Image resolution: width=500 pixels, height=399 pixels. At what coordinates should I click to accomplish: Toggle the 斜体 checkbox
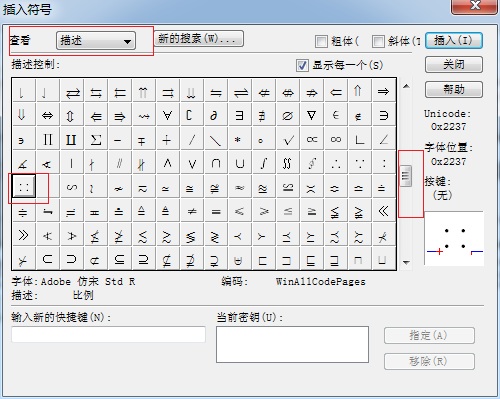(x=378, y=41)
